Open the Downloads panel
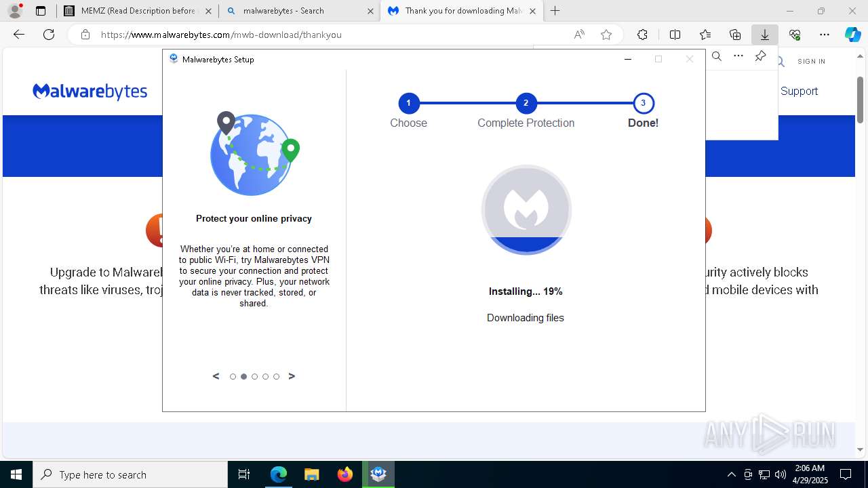Image resolution: width=868 pixels, height=488 pixels. (764, 35)
